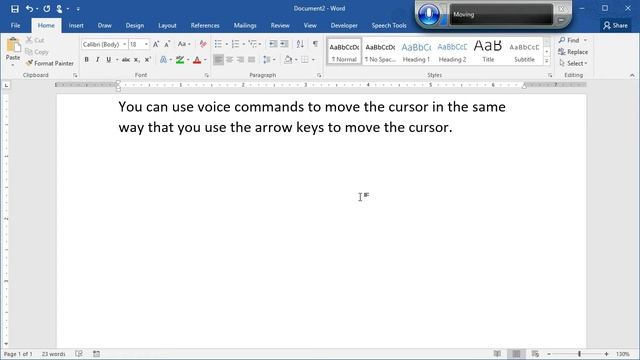Apply the Heading 1 style

click(x=416, y=51)
